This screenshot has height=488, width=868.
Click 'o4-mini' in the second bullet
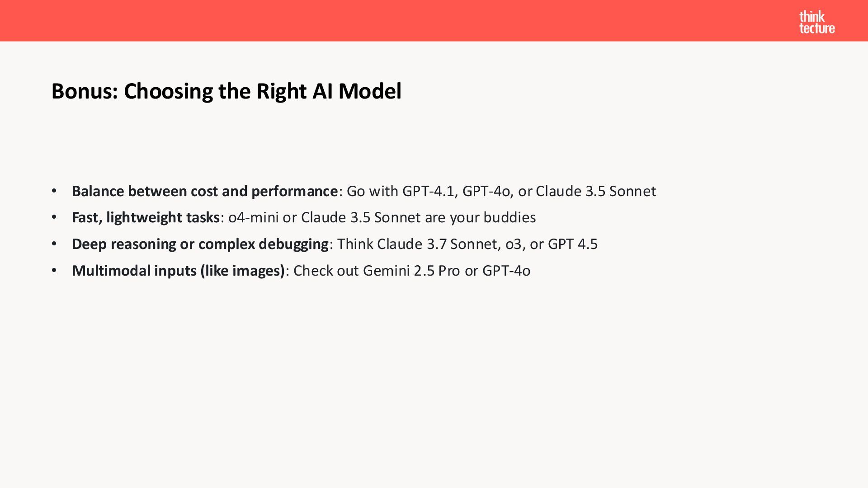click(x=253, y=217)
